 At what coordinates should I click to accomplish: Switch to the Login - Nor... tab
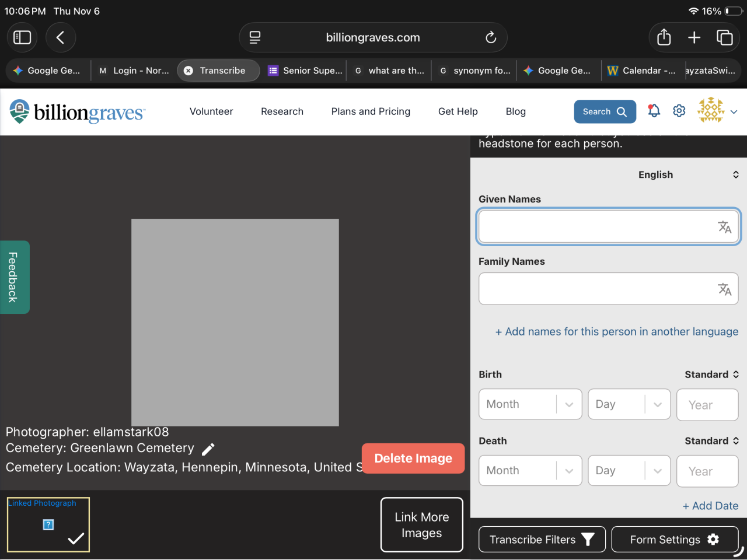pos(134,71)
